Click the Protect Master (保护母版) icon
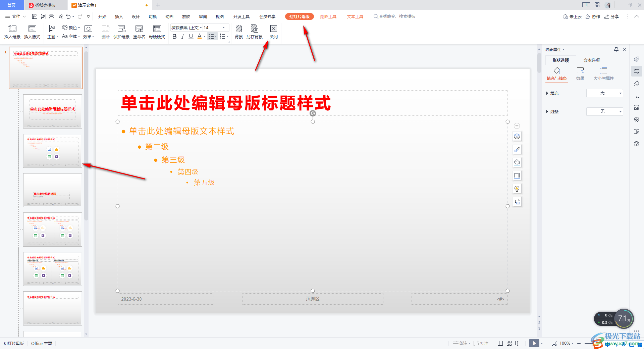644x349 pixels. click(121, 32)
